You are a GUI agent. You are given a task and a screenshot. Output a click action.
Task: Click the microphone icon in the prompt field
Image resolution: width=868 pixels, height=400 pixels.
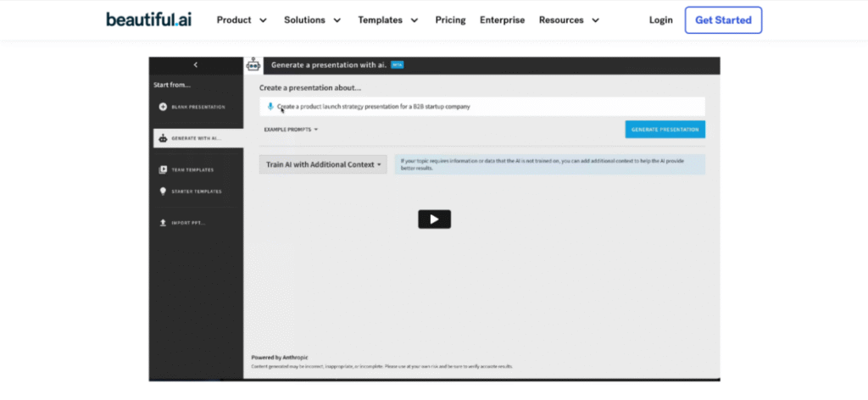coord(270,107)
